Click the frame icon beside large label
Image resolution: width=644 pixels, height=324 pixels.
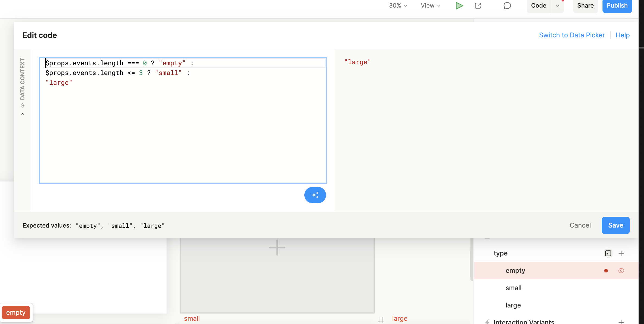coord(381,320)
